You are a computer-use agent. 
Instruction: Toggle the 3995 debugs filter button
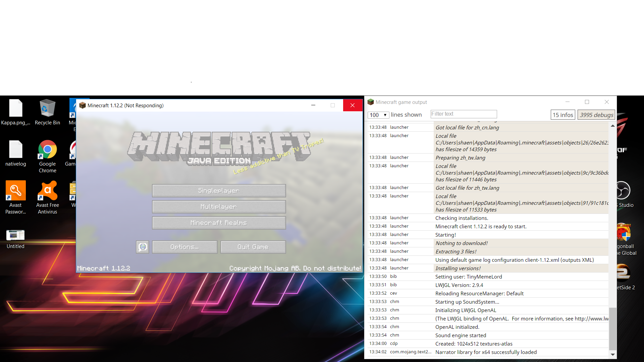pyautogui.click(x=596, y=115)
